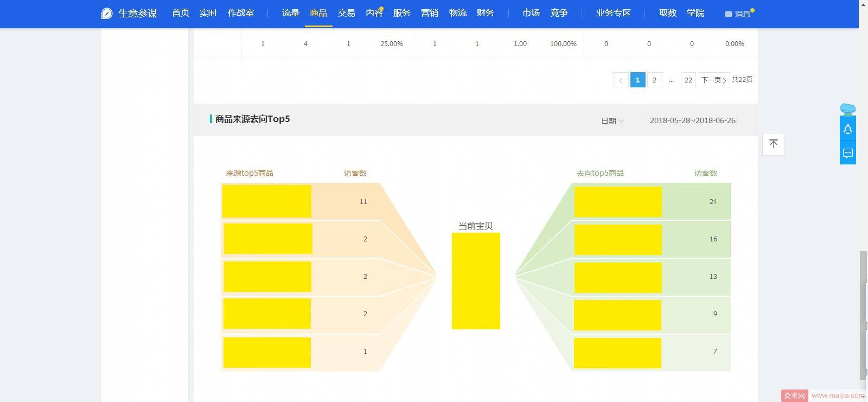Go to page 2 in pagination
This screenshot has height=402, width=868.
[654, 80]
